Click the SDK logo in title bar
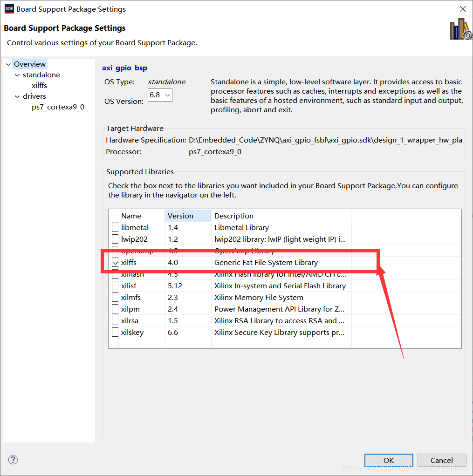This screenshot has width=473, height=476. 9,9
